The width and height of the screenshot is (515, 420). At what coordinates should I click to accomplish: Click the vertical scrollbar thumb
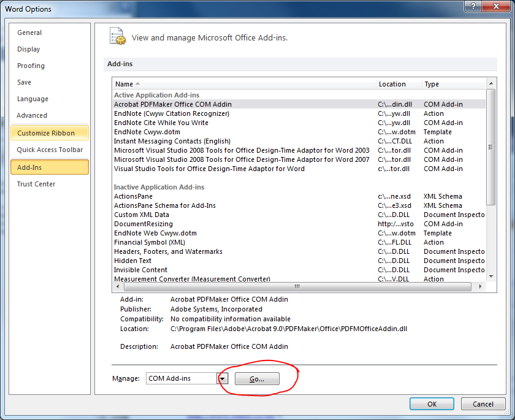491,147
